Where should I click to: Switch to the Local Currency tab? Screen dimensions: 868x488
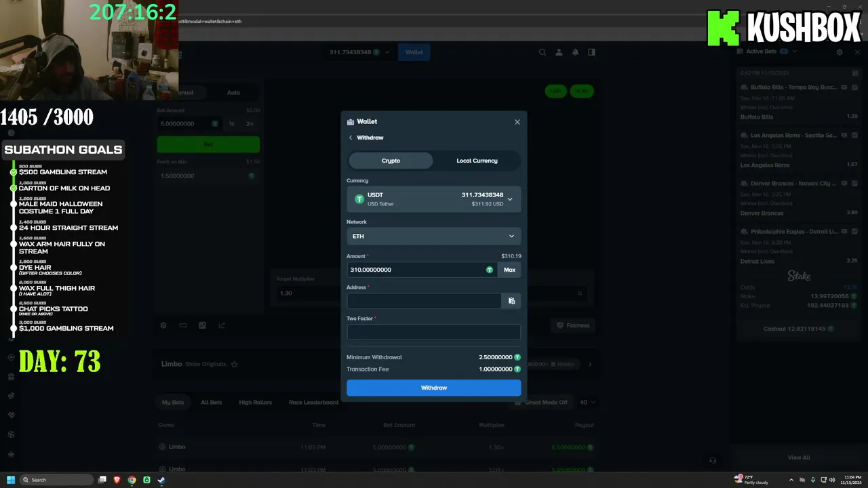pos(477,161)
